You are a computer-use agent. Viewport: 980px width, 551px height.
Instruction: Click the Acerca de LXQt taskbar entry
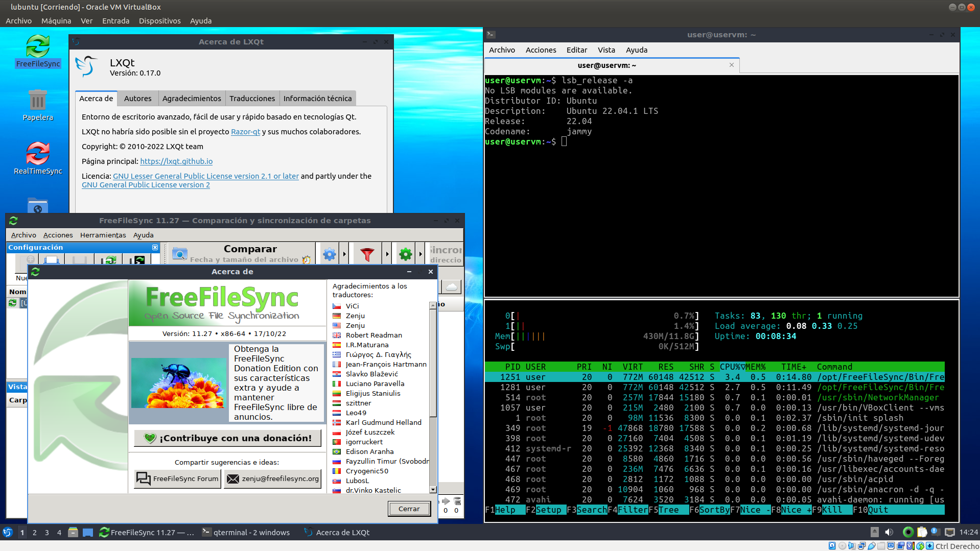pos(337,532)
